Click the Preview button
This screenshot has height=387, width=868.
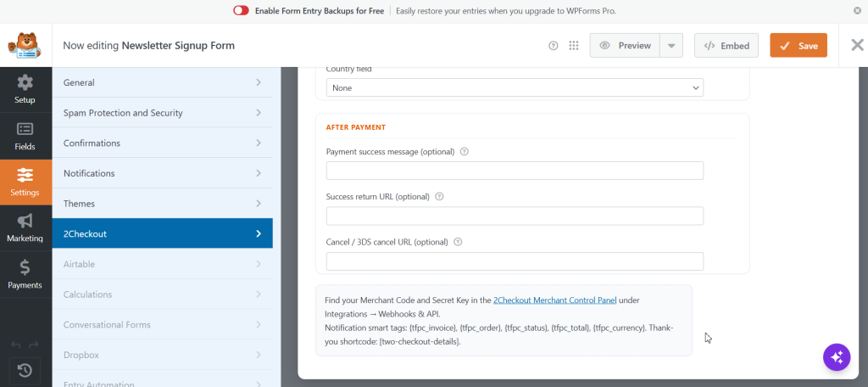625,46
